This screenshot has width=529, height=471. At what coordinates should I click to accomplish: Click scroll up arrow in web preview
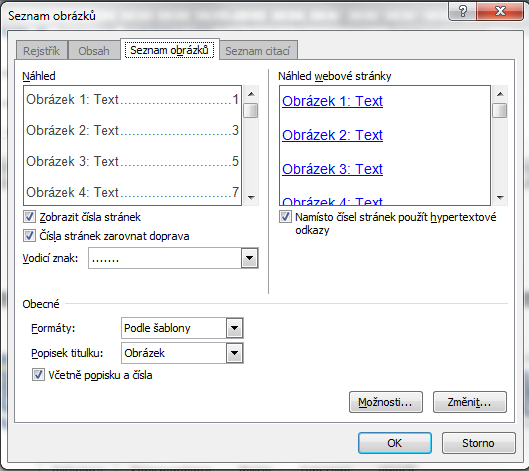pos(500,94)
